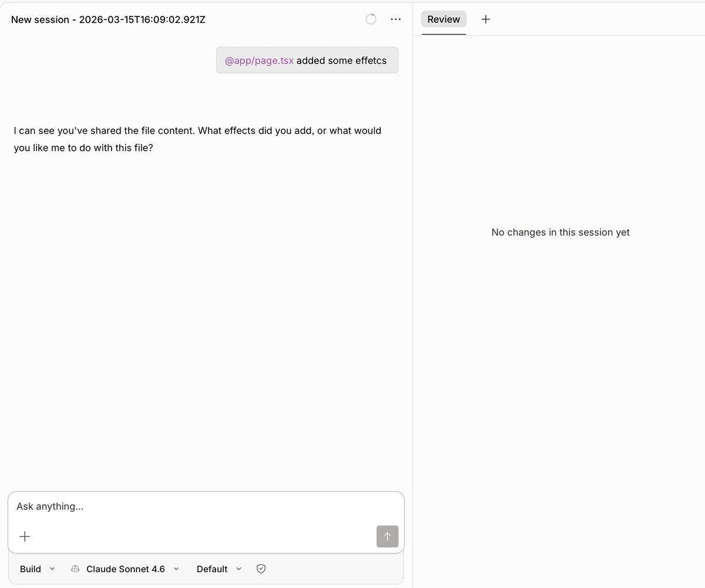
Task: Click 'No changes in this session yet' text
Action: tap(560, 232)
